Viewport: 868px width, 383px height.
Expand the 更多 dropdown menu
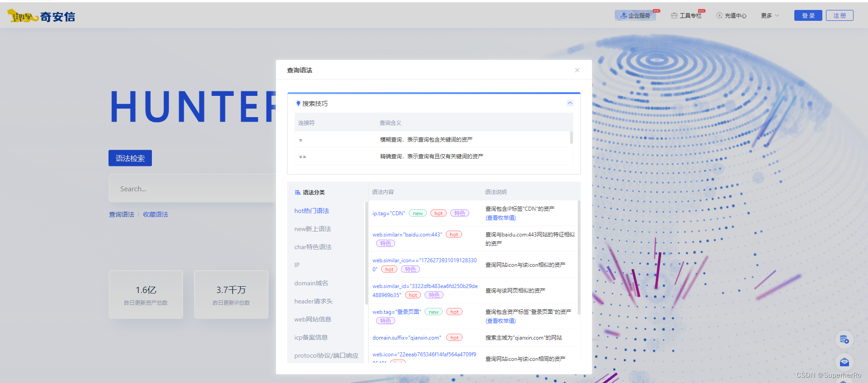point(769,15)
